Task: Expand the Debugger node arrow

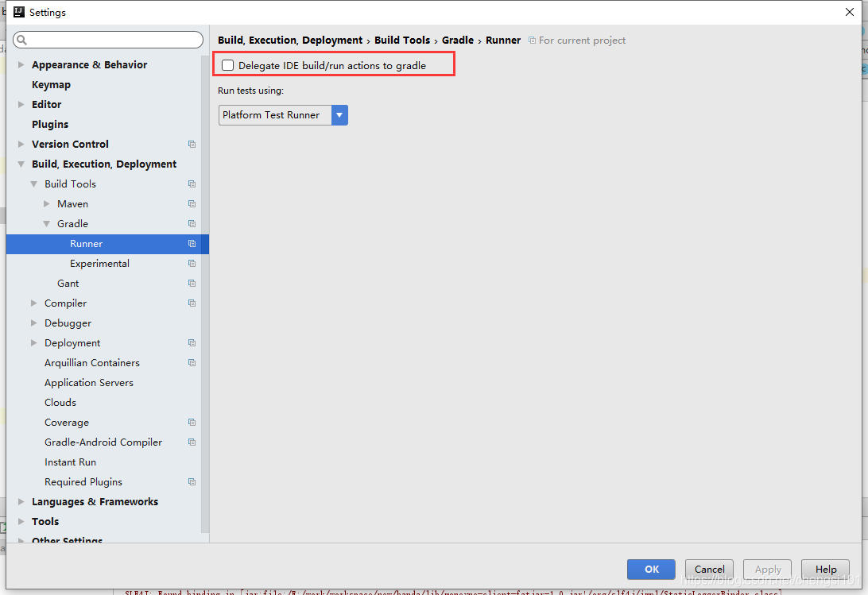Action: click(x=33, y=323)
